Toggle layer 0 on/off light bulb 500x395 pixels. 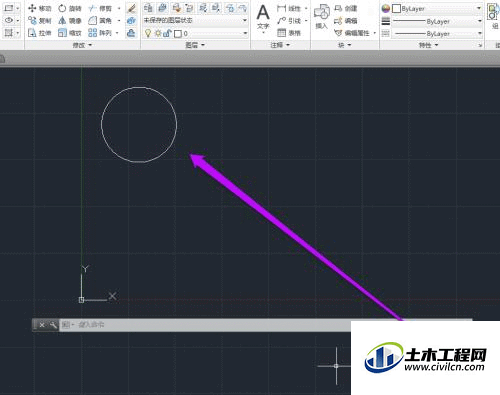148,33
